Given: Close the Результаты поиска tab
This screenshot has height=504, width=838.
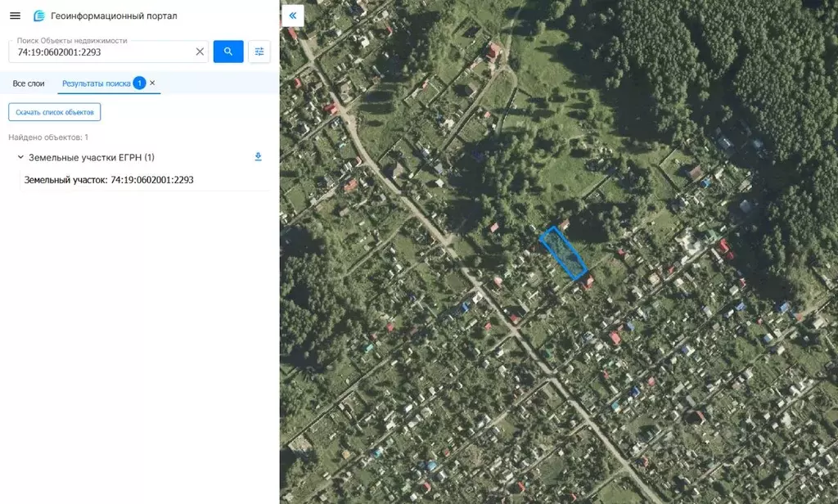Looking at the screenshot, I should [152, 83].
